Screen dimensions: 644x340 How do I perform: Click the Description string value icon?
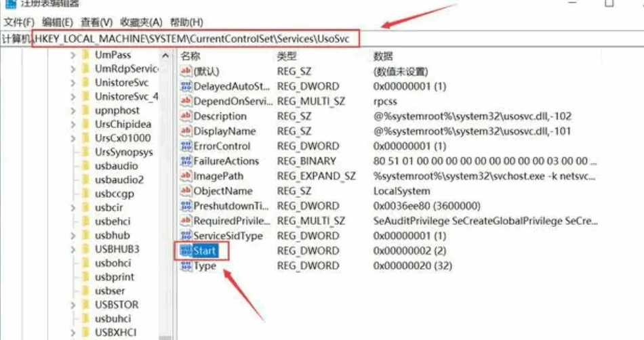[x=186, y=116]
